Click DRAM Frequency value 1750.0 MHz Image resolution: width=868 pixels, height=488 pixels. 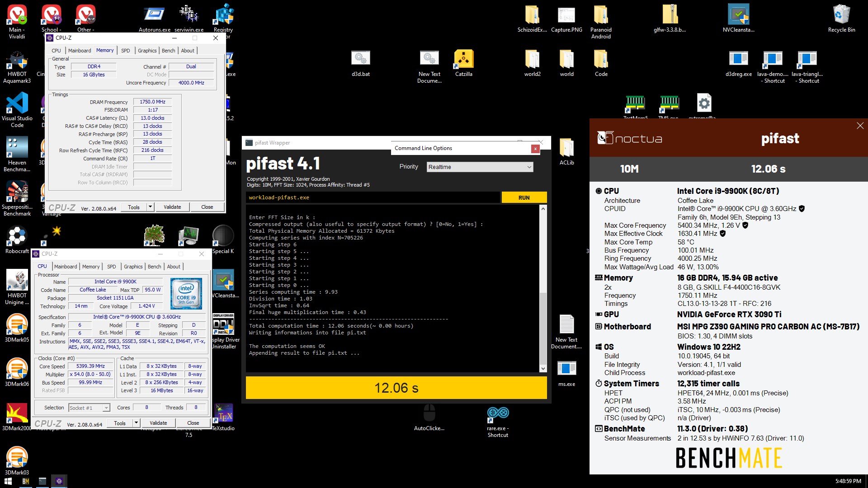click(x=152, y=102)
